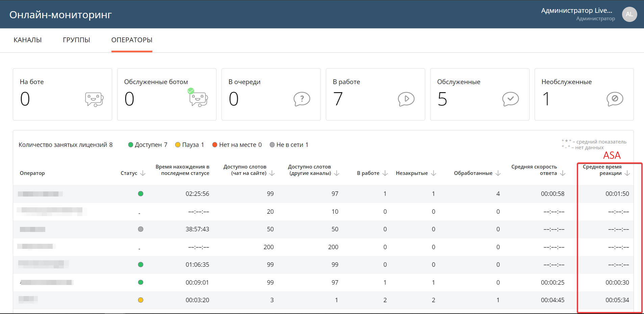This screenshot has width=644, height=314.
Task: Click the question bubble icon in В очереди
Action: (x=302, y=99)
